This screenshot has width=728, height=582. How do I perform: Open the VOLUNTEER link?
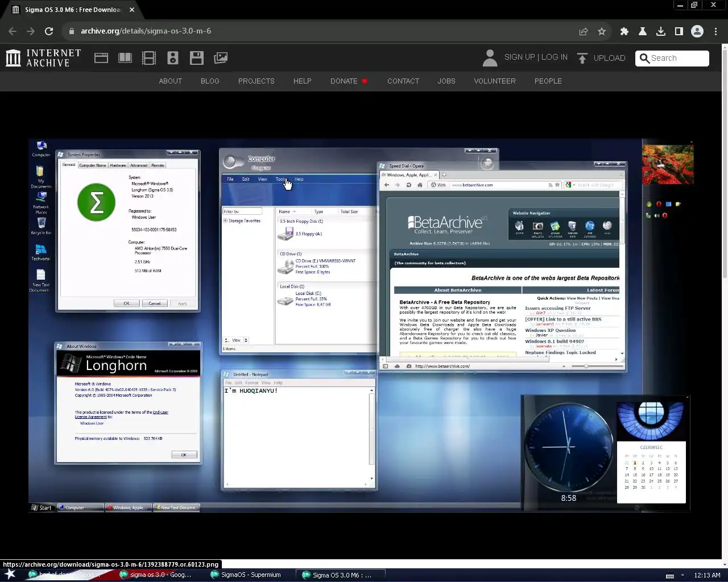click(495, 81)
